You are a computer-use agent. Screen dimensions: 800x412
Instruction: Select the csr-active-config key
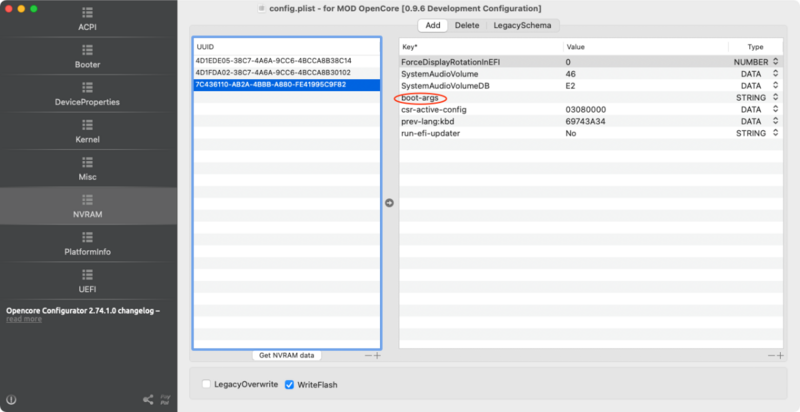(x=434, y=110)
